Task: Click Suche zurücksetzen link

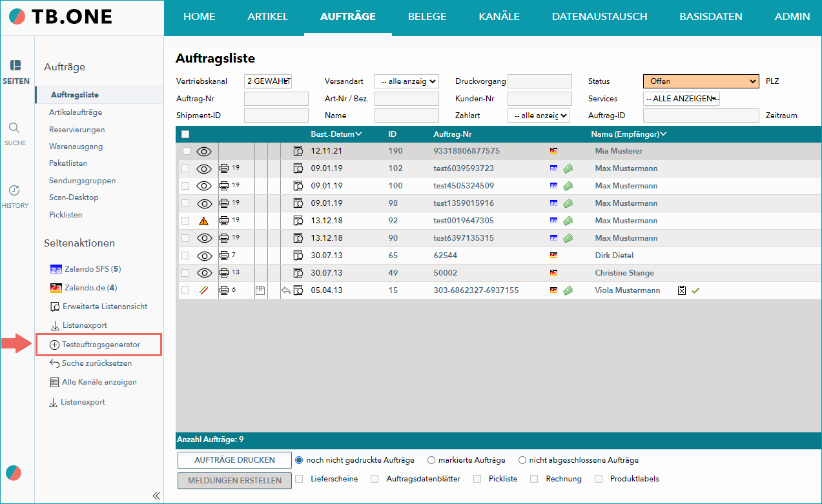Action: pyautogui.click(x=97, y=363)
